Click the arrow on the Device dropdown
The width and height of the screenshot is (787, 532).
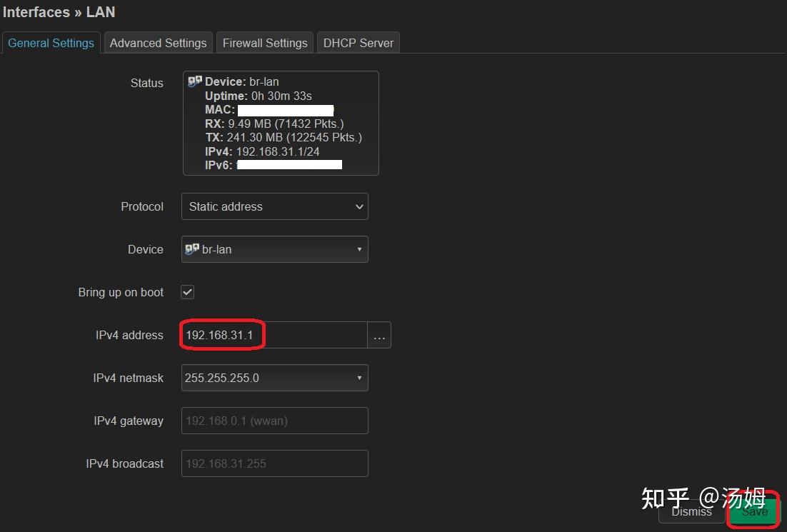[x=359, y=249]
